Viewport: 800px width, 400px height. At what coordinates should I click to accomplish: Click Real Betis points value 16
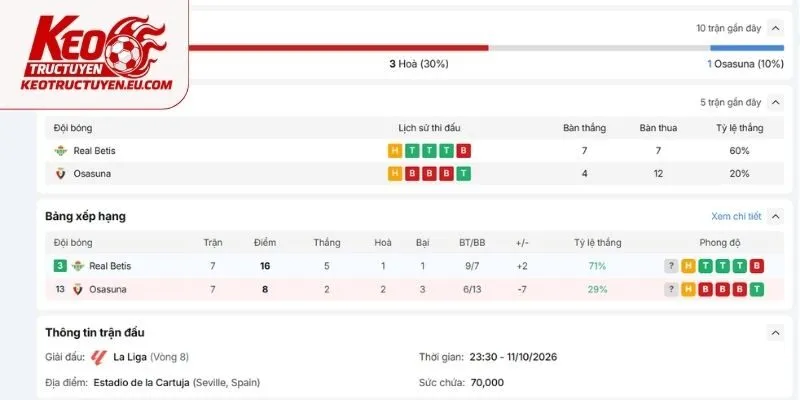coord(265,266)
